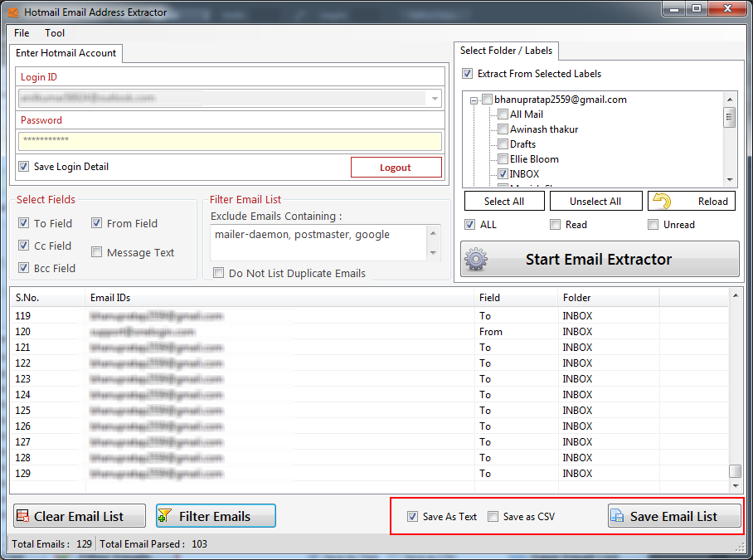The width and height of the screenshot is (753, 560).
Task: Click the Filter Emails button
Action: pos(216,516)
